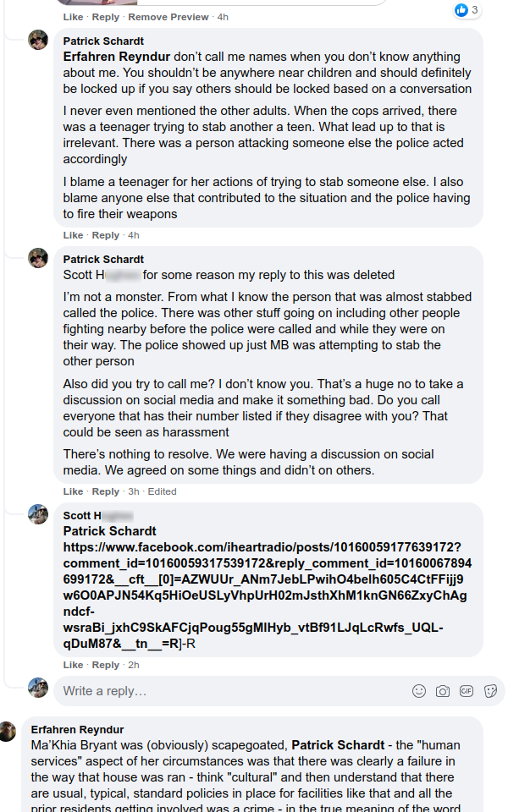
Task: Click Scott H's avatar beside link comment
Action: [x=38, y=514]
